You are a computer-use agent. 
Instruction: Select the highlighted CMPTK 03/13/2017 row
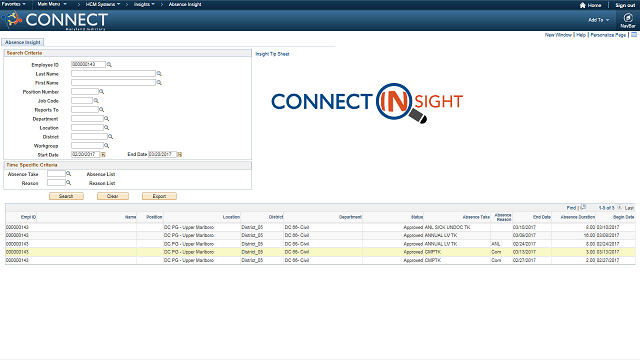[320, 252]
